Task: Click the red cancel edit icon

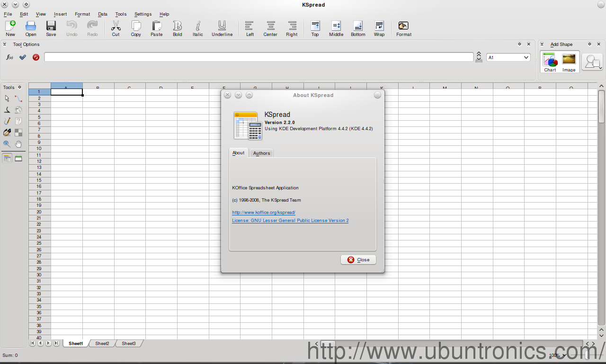Action: 36,57
